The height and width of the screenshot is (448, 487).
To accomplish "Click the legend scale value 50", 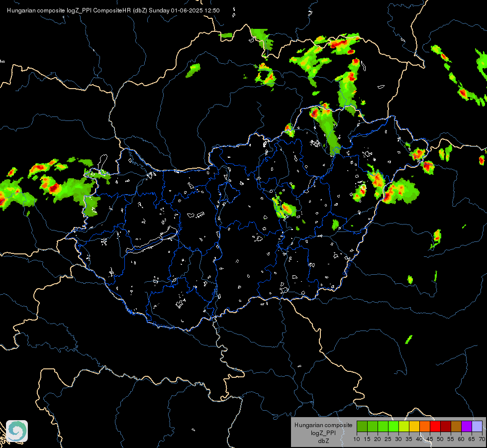I will point(440,439).
